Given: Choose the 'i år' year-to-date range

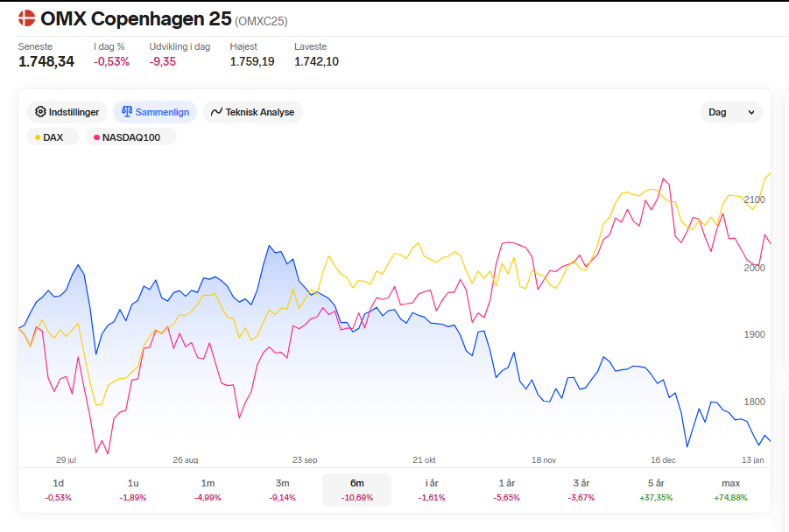Looking at the screenshot, I should 432,490.
